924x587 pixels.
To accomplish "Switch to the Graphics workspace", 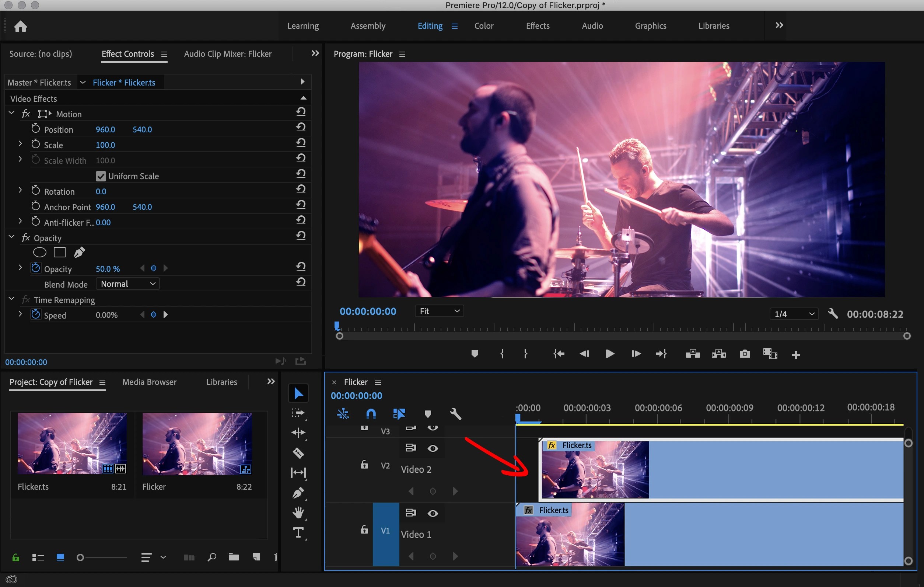I will click(x=650, y=26).
